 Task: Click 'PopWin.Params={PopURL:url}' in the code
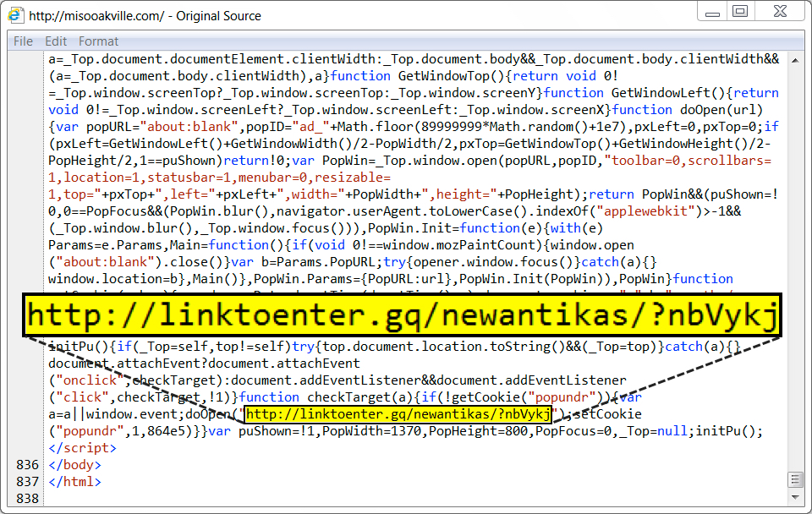pyautogui.click(x=353, y=279)
